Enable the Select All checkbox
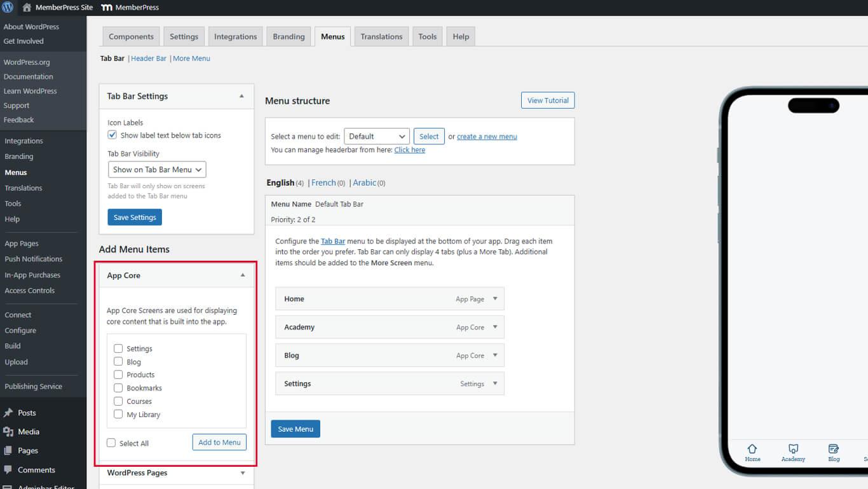868x489 pixels. point(111,443)
